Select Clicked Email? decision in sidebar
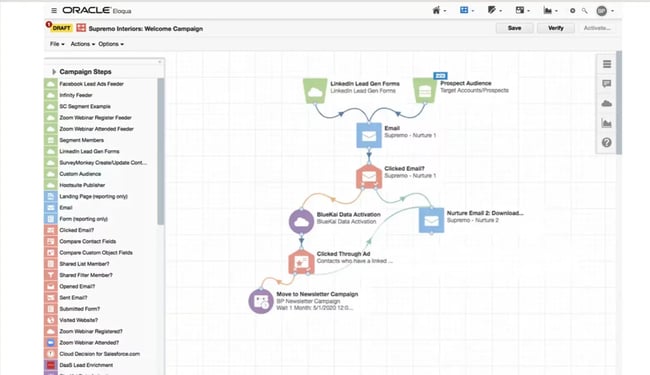The height and width of the screenshot is (375, 650). [100, 230]
